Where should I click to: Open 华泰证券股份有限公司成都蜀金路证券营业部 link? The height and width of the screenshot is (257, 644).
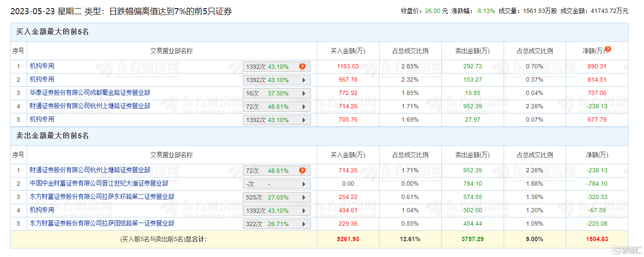pos(90,93)
